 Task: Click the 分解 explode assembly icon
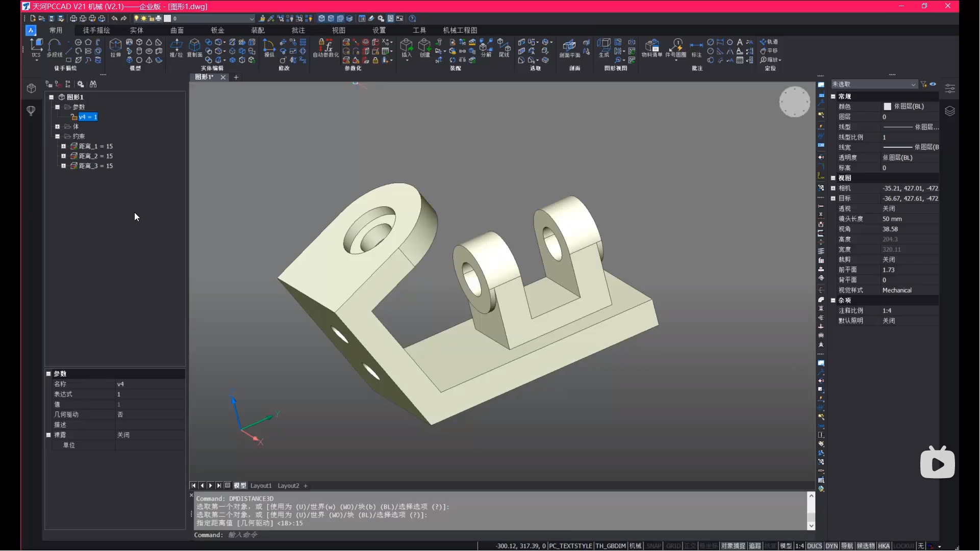[x=486, y=47]
